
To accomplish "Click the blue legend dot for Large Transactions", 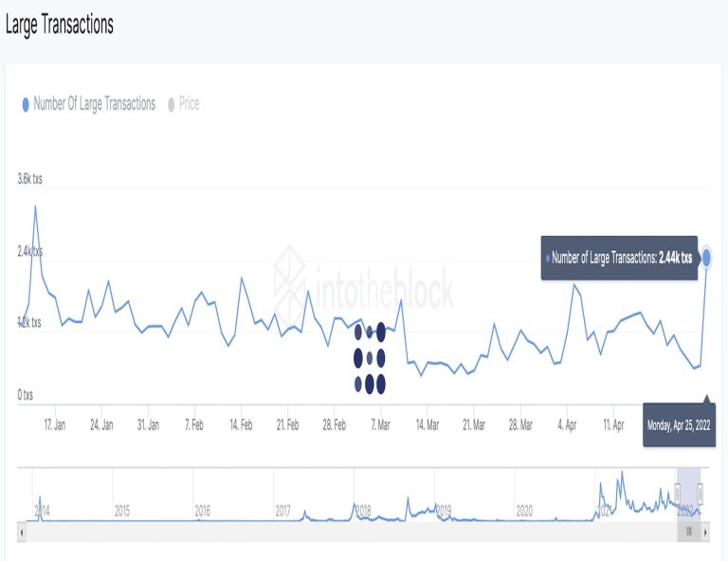I will [26, 105].
